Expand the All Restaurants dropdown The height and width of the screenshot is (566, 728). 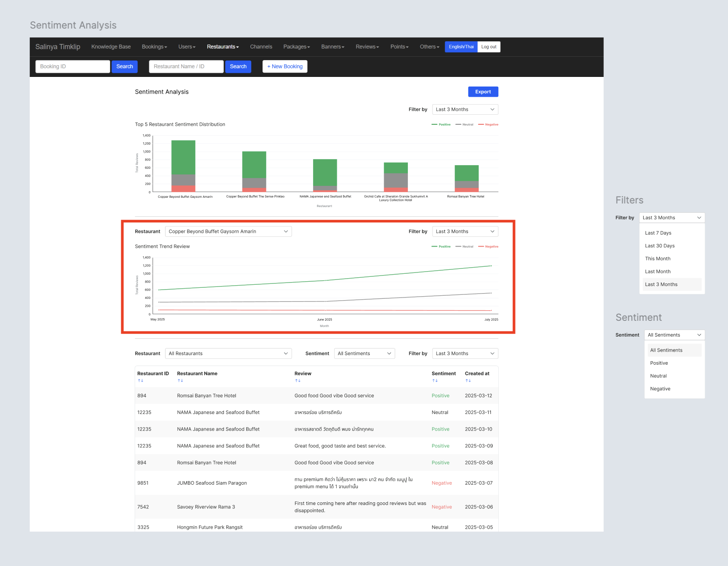pos(228,354)
